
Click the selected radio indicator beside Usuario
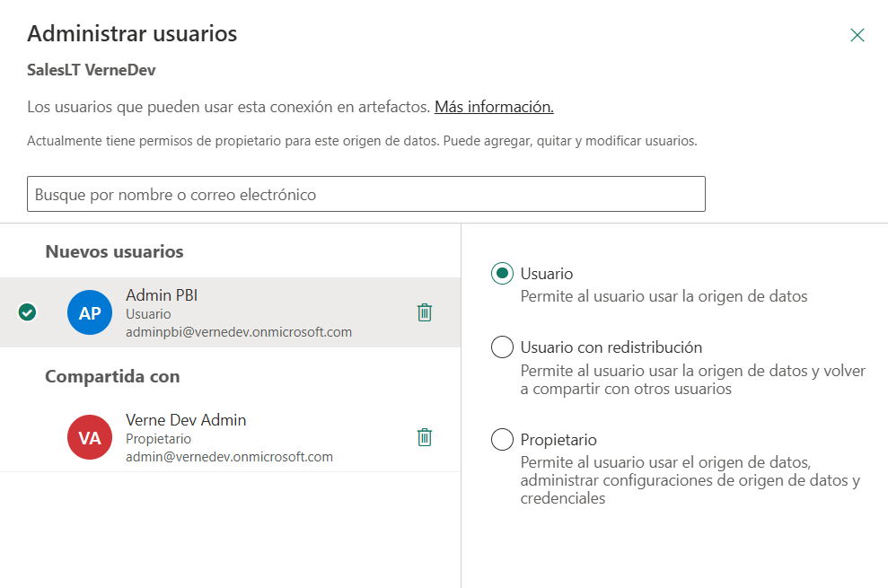[x=502, y=273]
